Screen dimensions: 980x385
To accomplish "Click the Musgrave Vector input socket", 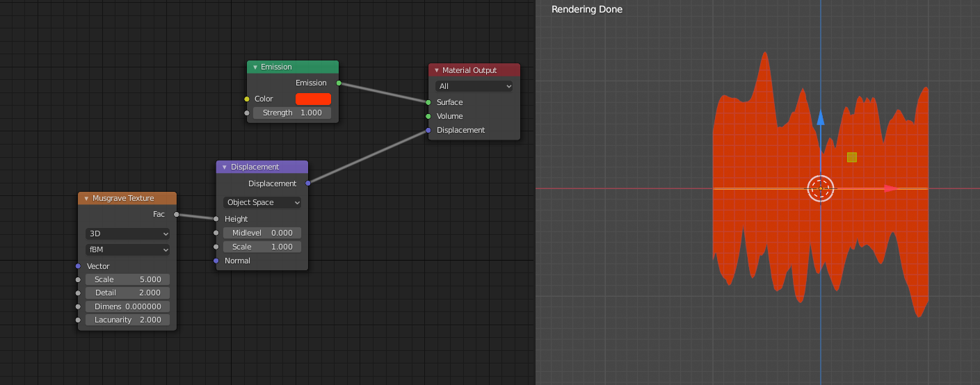I will pyautogui.click(x=78, y=266).
